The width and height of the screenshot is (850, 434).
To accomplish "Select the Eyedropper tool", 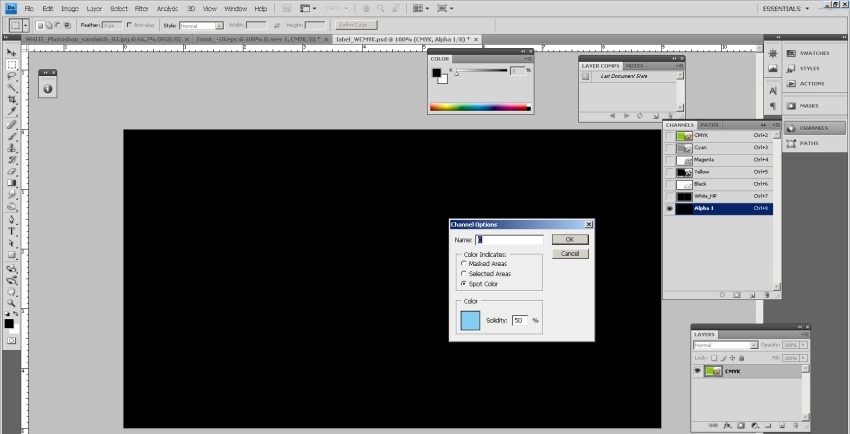I will (x=11, y=112).
